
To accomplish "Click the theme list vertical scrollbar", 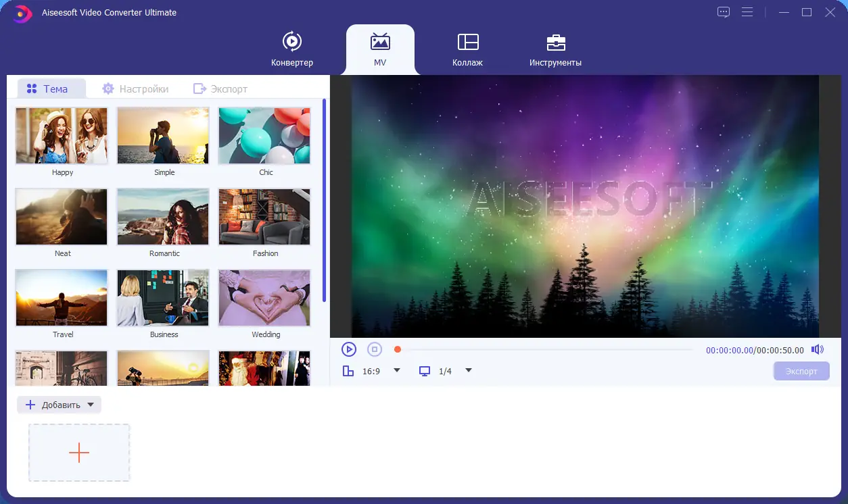I will tap(325, 201).
